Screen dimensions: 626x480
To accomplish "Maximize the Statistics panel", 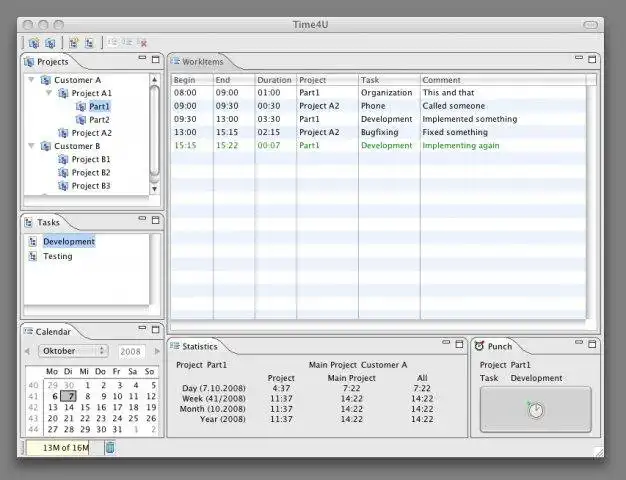I will click(459, 344).
